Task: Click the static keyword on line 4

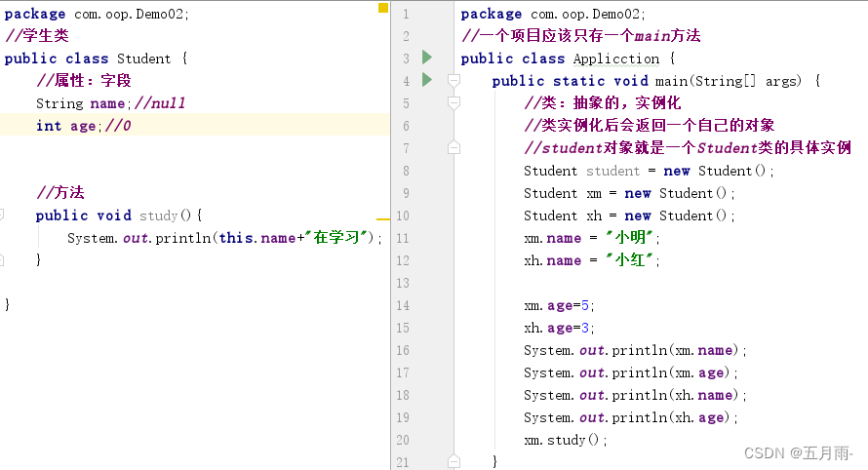Action: [579, 81]
